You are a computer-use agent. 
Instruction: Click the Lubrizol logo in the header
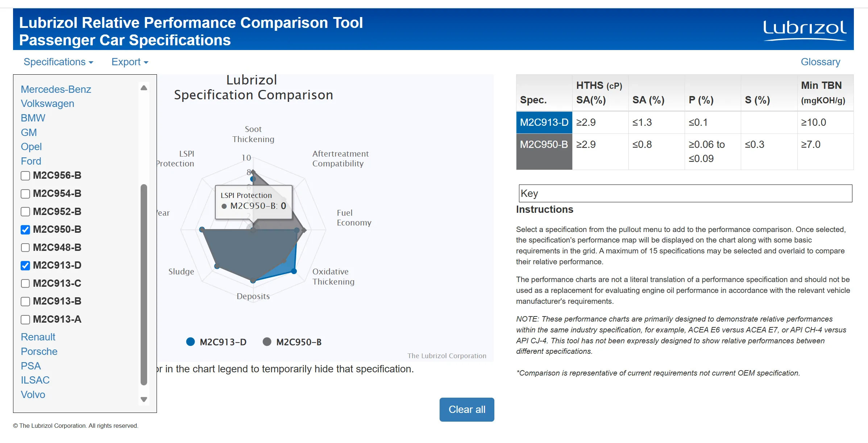coord(805,30)
